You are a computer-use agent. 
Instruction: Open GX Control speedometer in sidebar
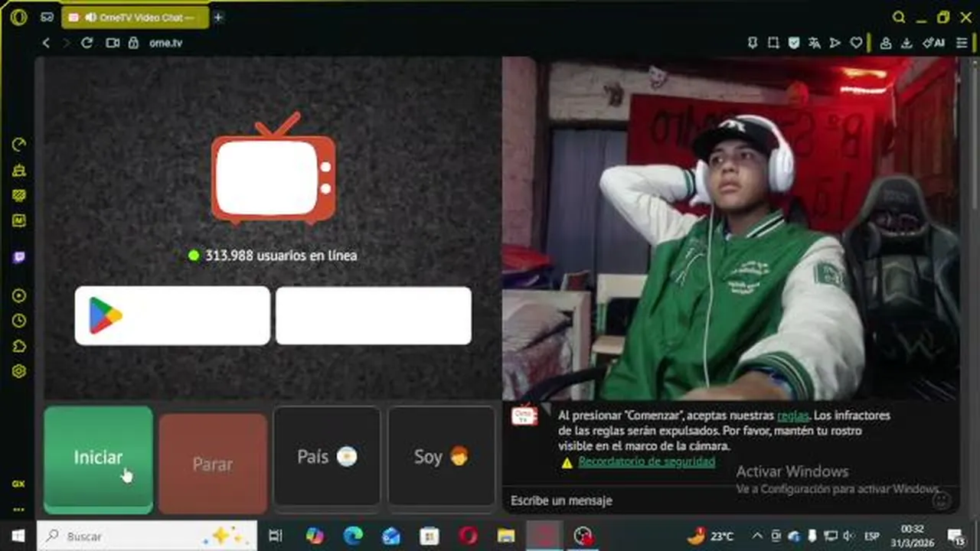(19, 145)
